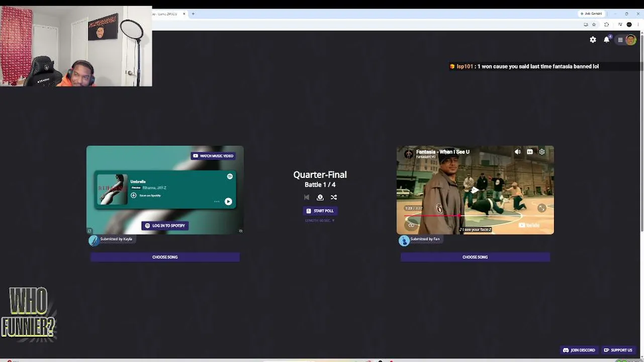Open the three-dot menu on Umbrella card
Image resolution: width=644 pixels, height=362 pixels.
pyautogui.click(x=217, y=202)
